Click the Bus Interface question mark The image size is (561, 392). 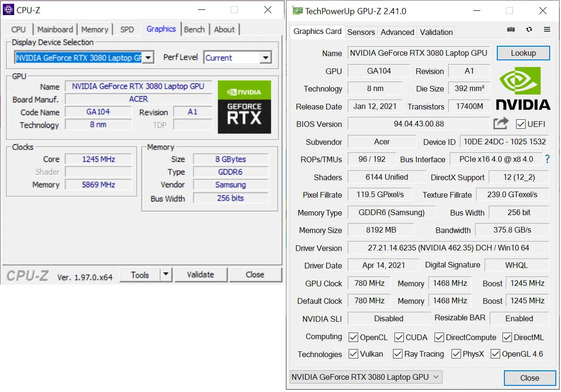(547, 159)
